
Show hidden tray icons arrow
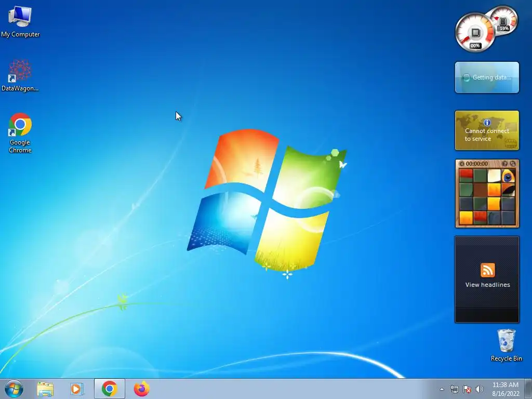click(x=442, y=389)
